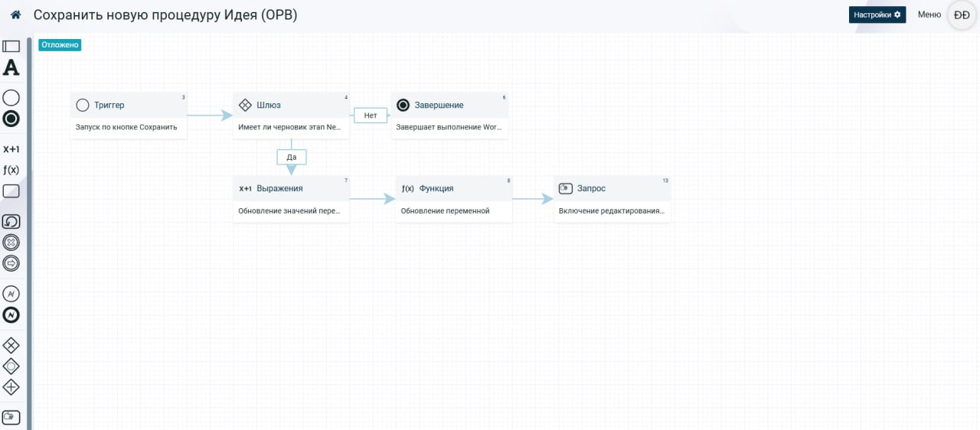Click the Отложено status badge
This screenshot has width=980, height=430.
coord(60,45)
